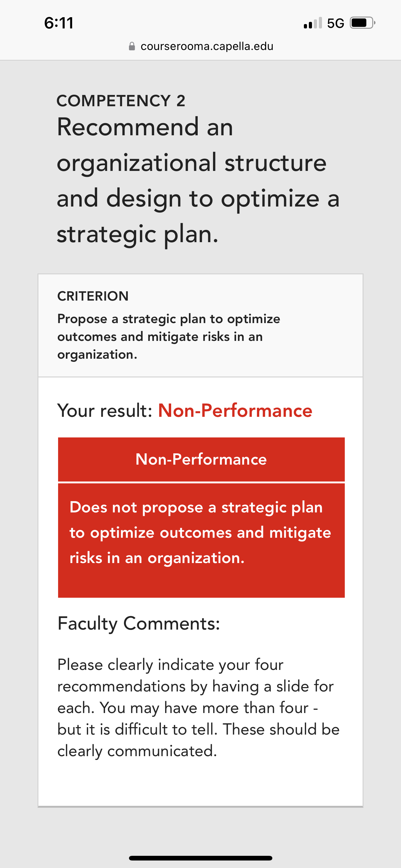Tap the 6:11 clock in status bar
The width and height of the screenshot is (401, 868).
tap(59, 23)
